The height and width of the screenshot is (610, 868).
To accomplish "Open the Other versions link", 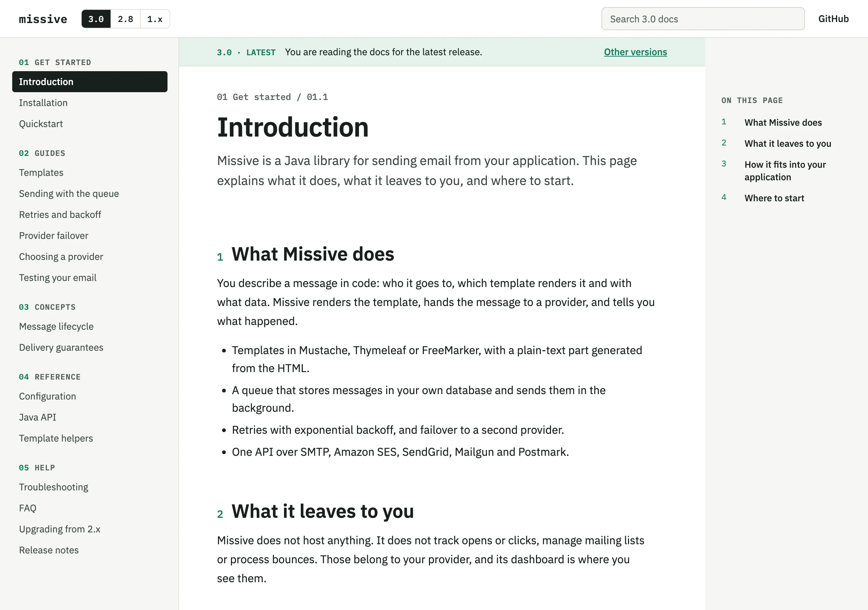I will click(x=635, y=52).
